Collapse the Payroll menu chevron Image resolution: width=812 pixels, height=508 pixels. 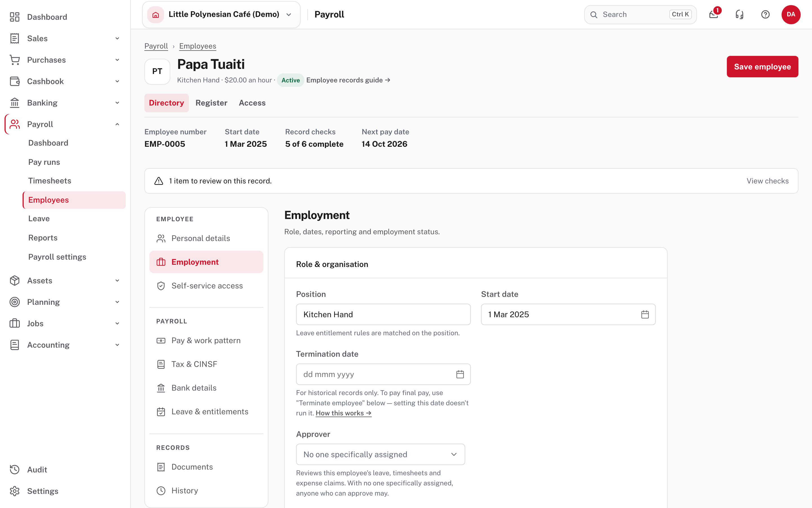click(x=118, y=124)
